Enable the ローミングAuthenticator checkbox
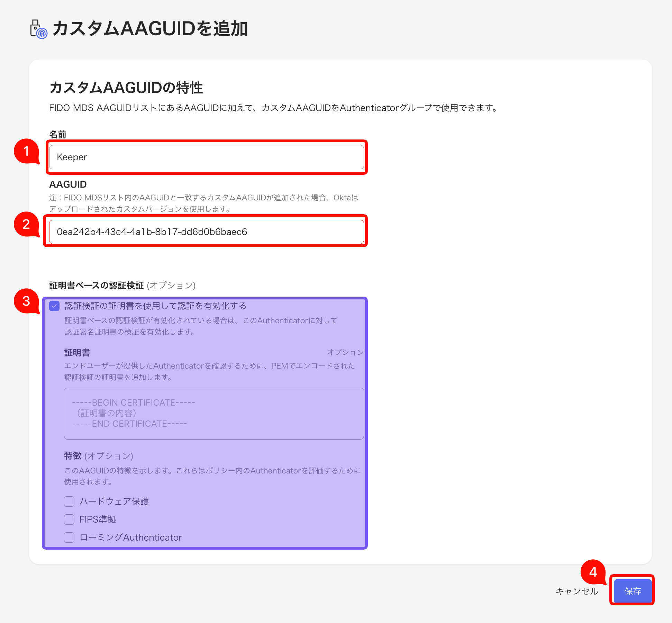The width and height of the screenshot is (672, 623). pos(69,538)
